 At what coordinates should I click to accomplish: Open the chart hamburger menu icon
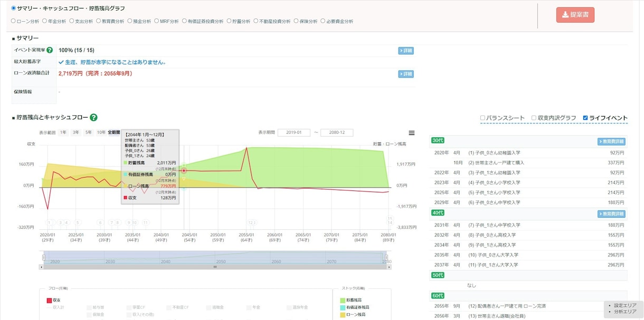coord(412,133)
